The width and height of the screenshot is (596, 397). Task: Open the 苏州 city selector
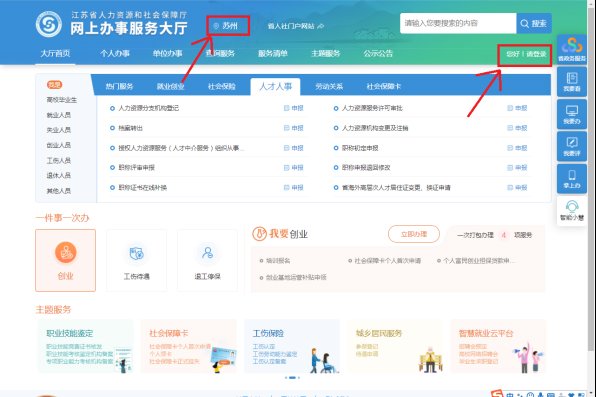(228, 26)
